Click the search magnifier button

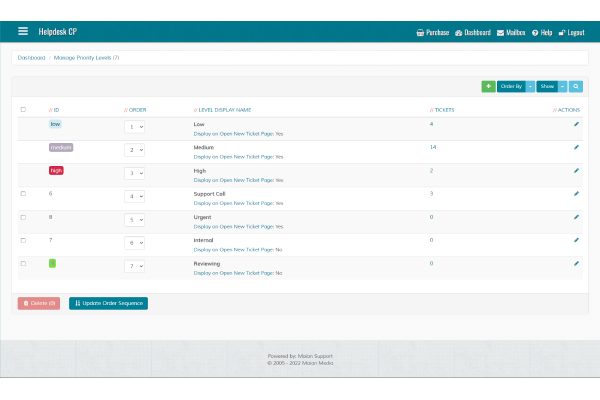coord(576,86)
